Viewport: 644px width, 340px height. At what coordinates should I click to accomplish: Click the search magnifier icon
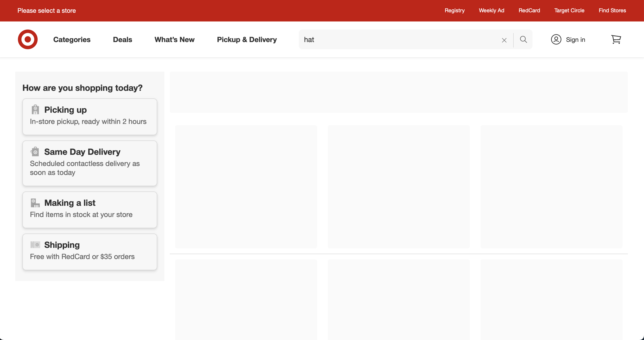click(x=523, y=39)
